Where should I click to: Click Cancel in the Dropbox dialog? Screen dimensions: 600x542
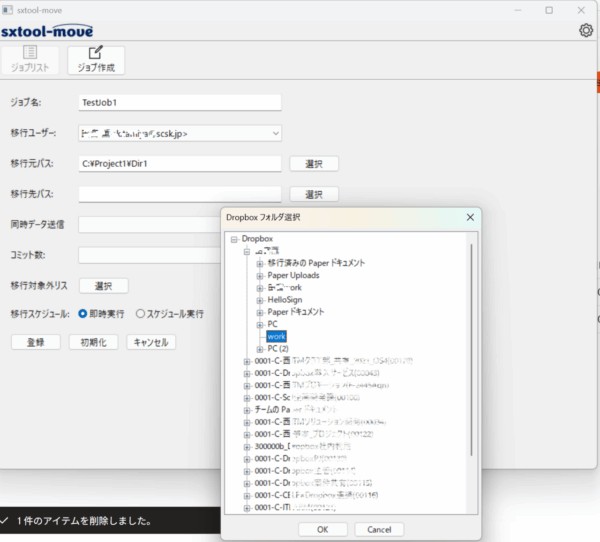click(x=379, y=530)
